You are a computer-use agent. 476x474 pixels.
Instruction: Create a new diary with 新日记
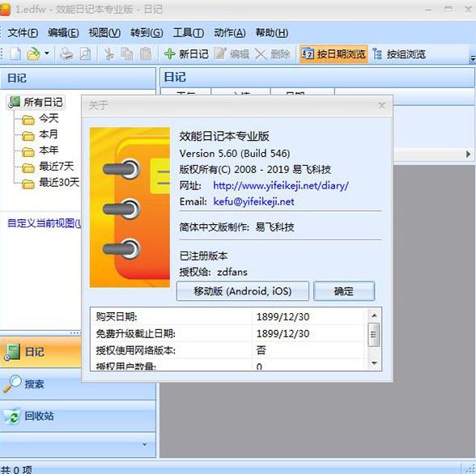tap(186, 54)
